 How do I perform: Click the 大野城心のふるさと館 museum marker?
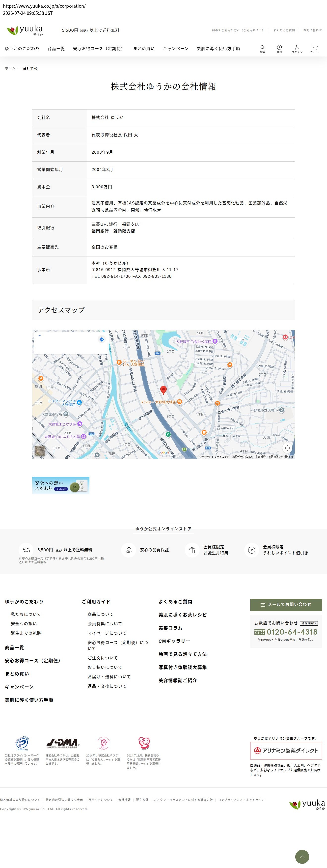[83, 436]
